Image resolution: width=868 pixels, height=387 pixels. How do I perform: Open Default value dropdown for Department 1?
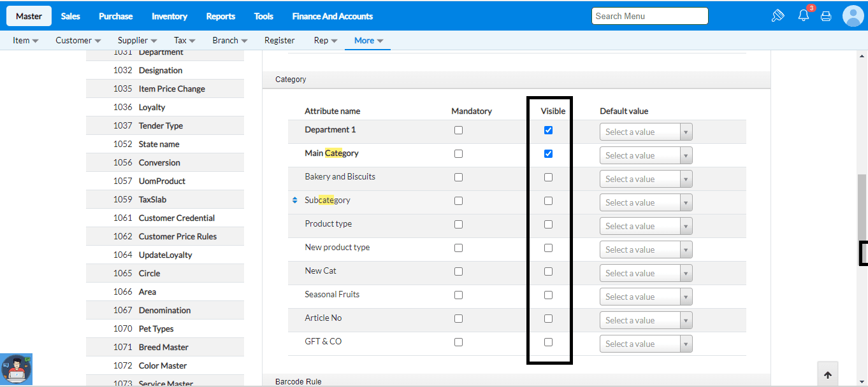(646, 132)
